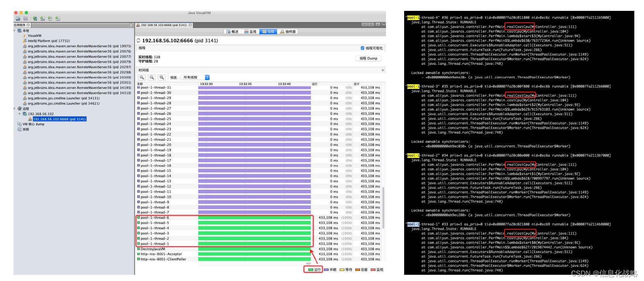Click the zoom-to-fit timeline magnifier icon
The width and height of the screenshot is (644, 281).
coord(162,77)
